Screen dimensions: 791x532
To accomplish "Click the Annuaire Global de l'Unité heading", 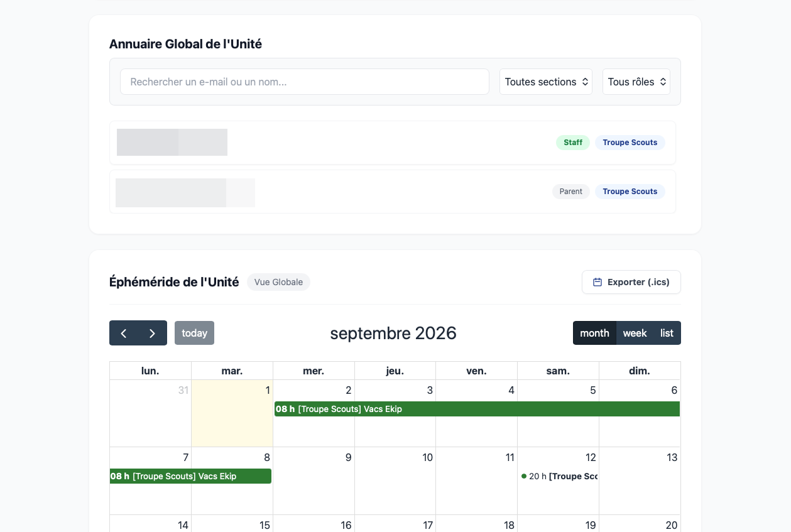I will coord(185,44).
